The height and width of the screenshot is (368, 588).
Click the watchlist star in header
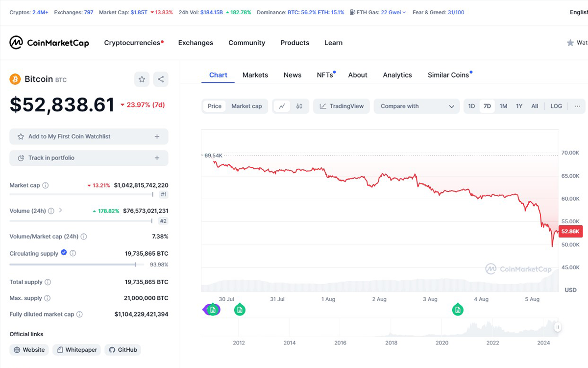(x=570, y=43)
